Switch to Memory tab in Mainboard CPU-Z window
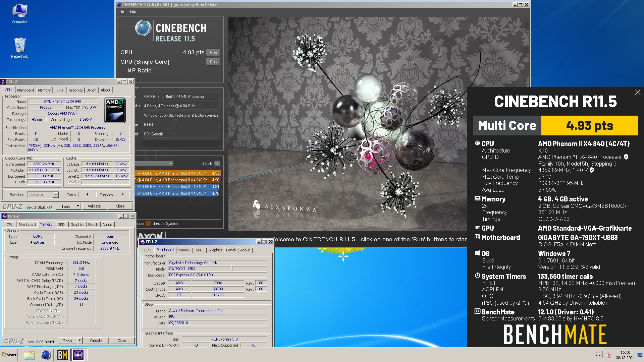 click(x=184, y=250)
